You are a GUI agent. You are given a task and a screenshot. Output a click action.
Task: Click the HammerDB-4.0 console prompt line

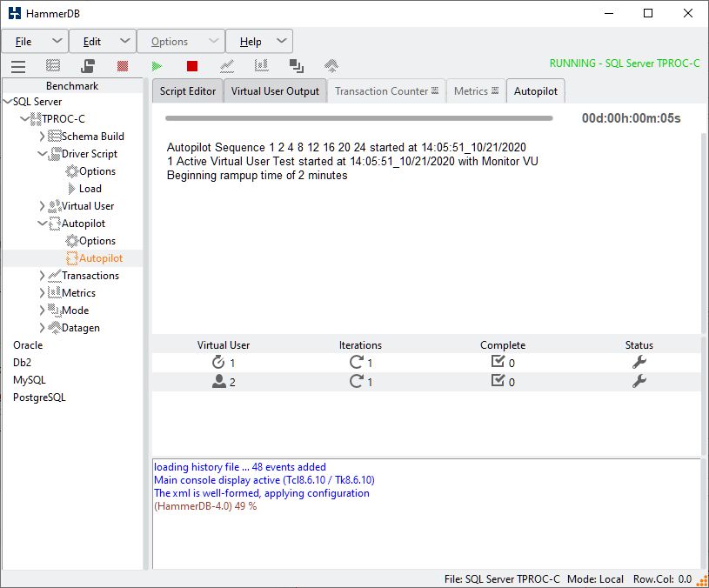pos(205,506)
